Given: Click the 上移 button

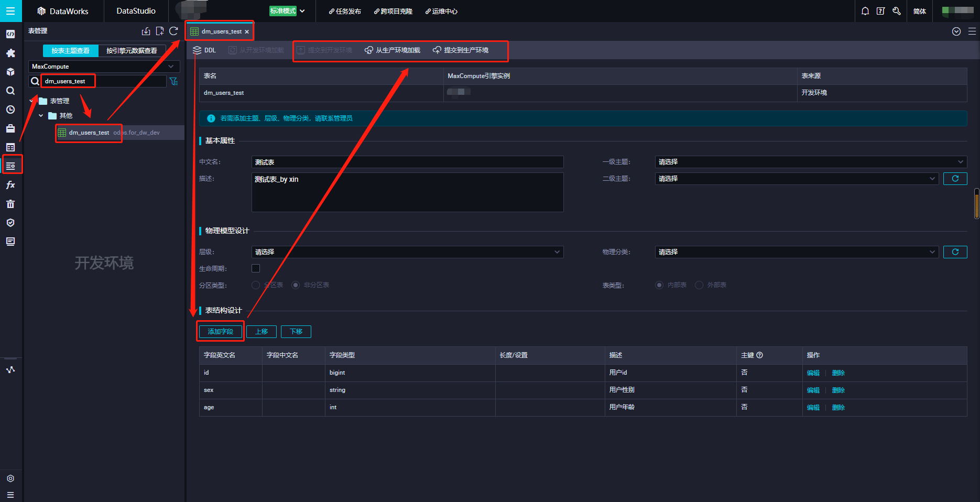Looking at the screenshot, I should 262,332.
